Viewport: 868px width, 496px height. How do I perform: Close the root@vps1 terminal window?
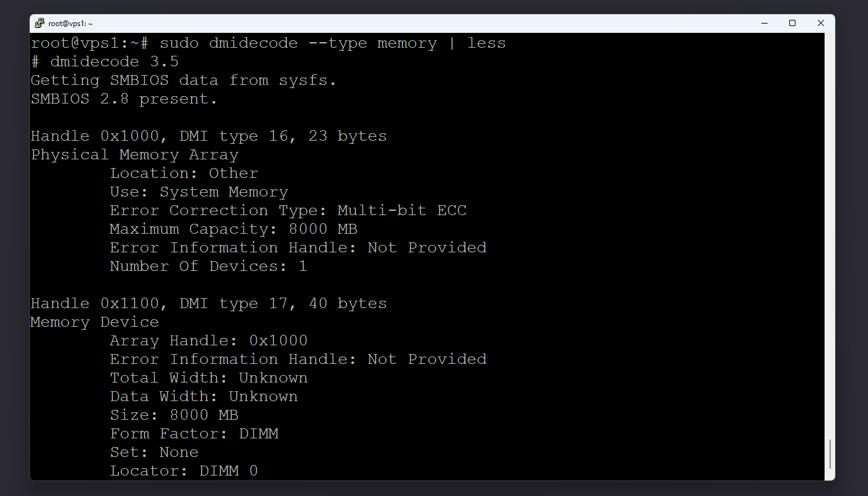[x=821, y=23]
